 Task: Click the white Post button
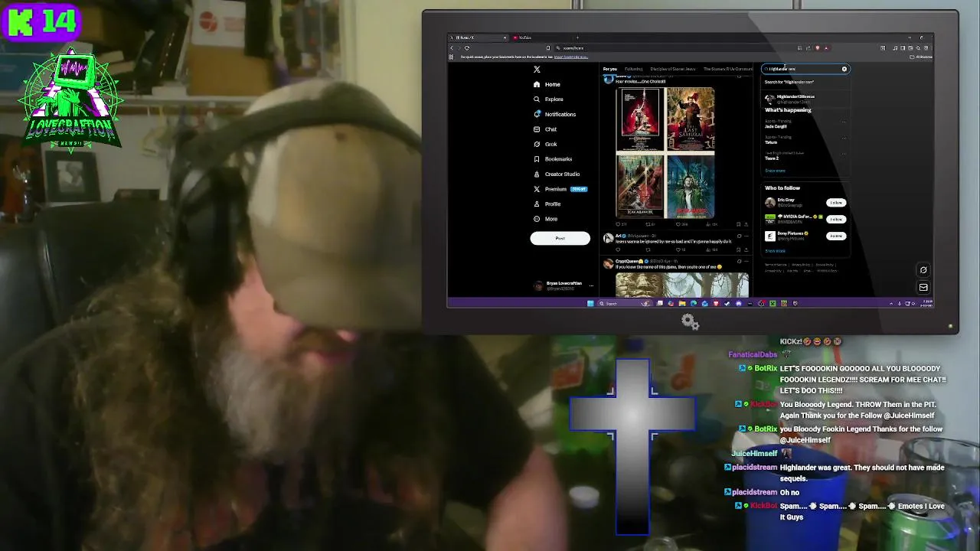tap(560, 238)
